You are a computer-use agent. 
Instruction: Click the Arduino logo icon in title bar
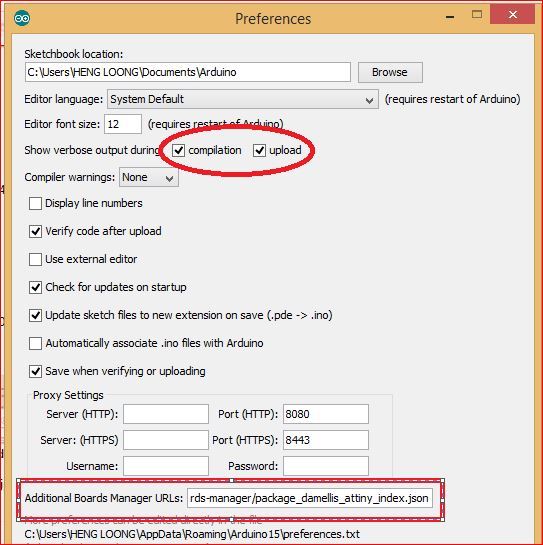[22, 18]
